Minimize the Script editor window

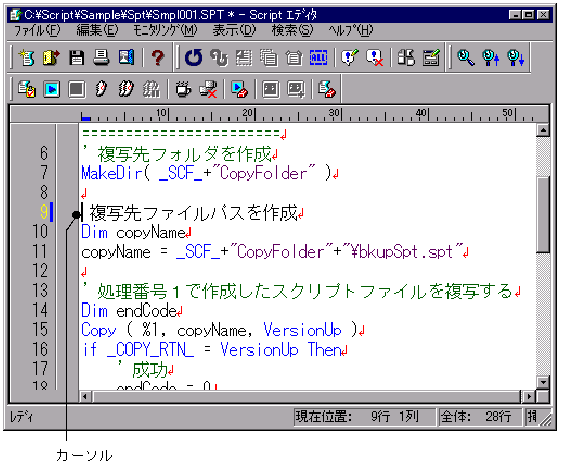515,14
